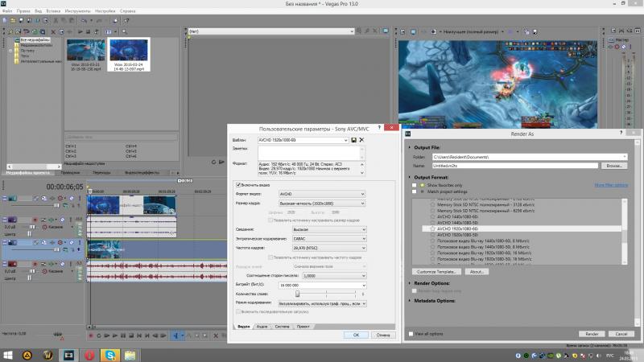Open the Правка menu

pyautogui.click(x=23, y=11)
